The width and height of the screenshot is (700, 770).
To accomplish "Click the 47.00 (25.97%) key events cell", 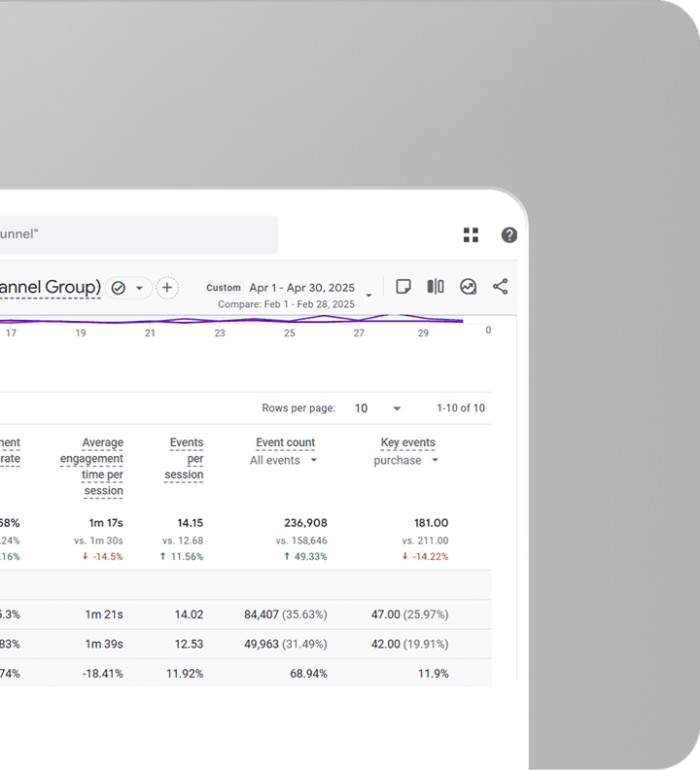I will 409,614.
